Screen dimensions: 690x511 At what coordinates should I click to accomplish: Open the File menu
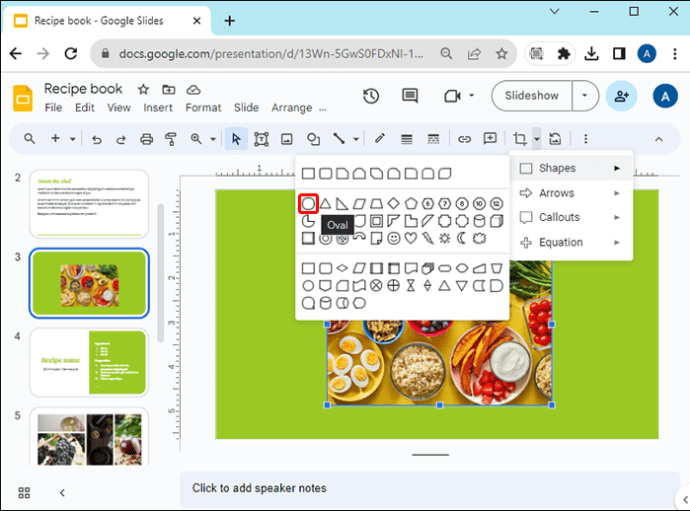(53, 108)
